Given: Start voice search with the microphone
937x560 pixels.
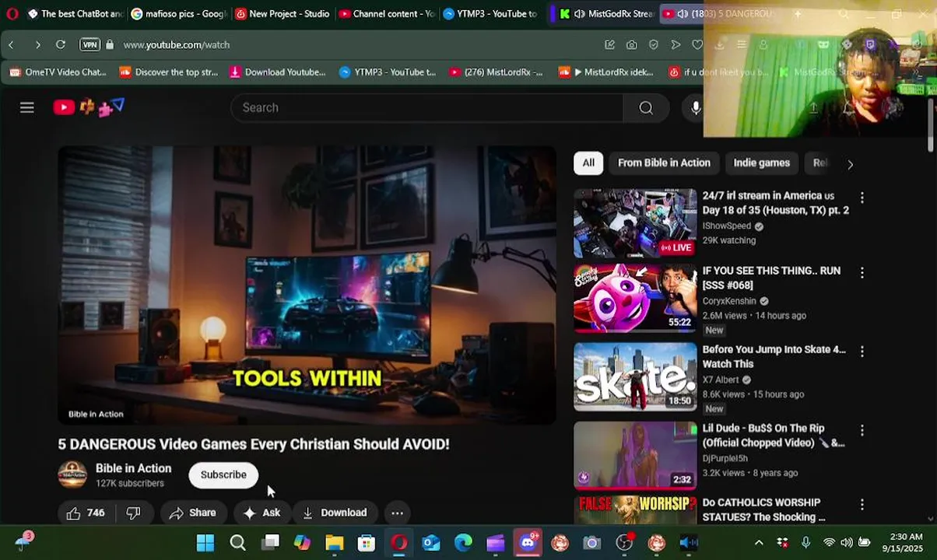Looking at the screenshot, I should [696, 107].
